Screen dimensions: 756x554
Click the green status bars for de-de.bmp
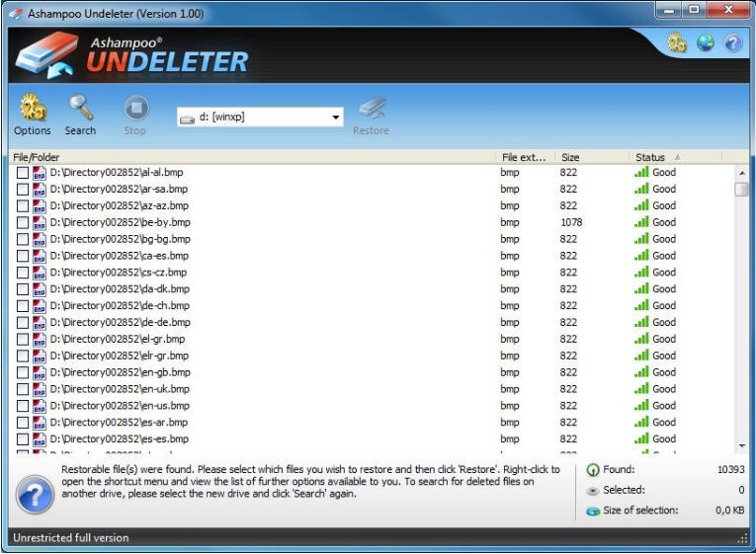point(641,322)
